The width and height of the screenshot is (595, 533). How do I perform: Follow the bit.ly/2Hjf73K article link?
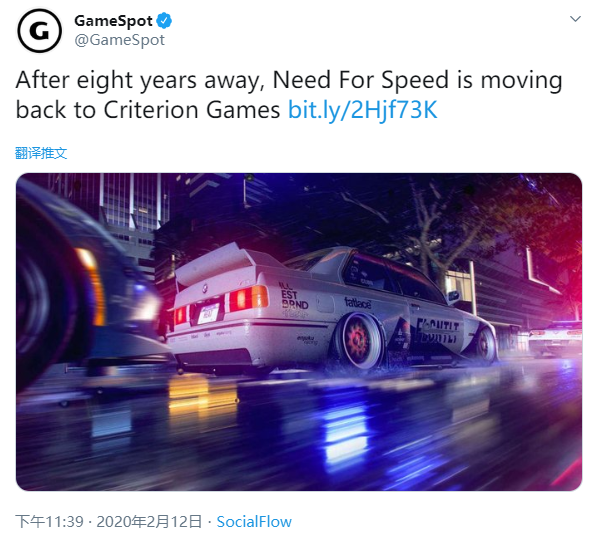[363, 110]
